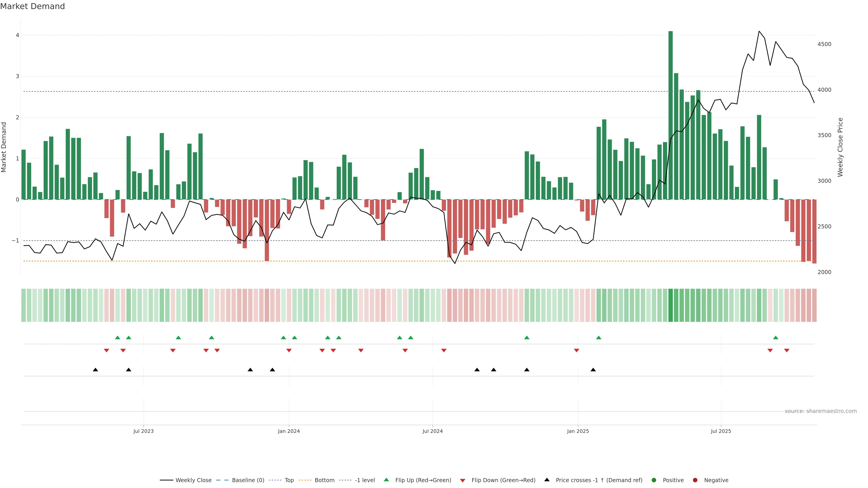Click the black Price crosses -1 legend icon

547,480
